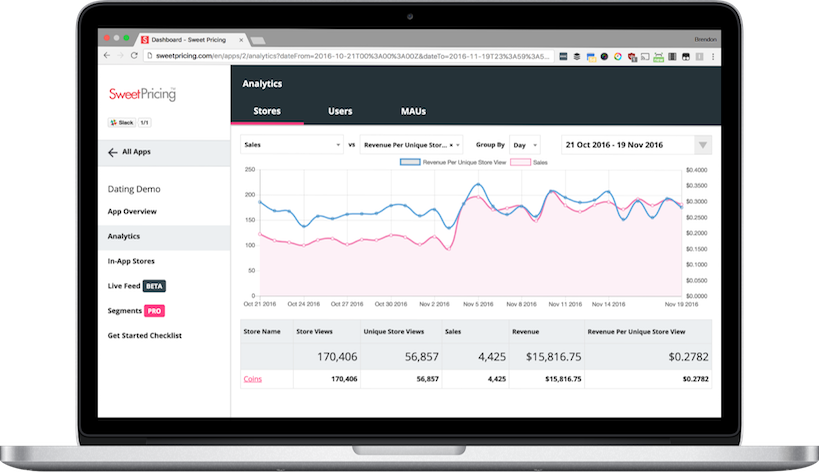The width and height of the screenshot is (819, 472).
Task: Open Segments in the sidebar
Action: coord(124,311)
